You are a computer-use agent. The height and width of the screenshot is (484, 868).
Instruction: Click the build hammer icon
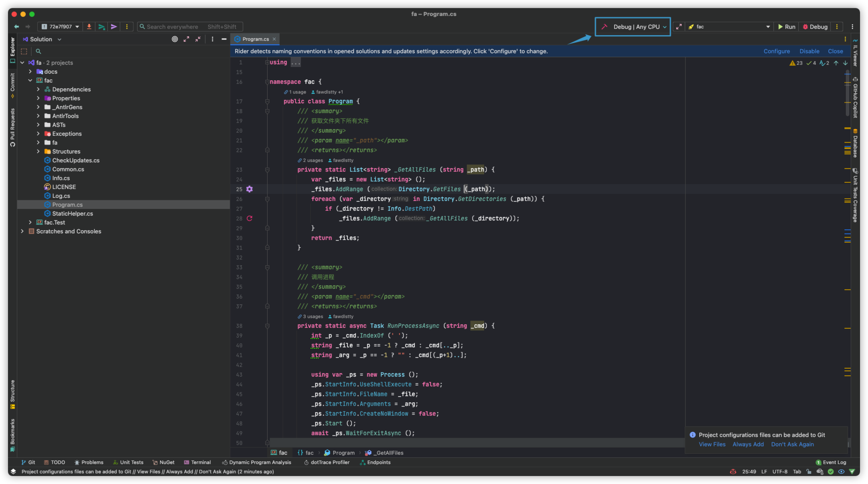pos(604,27)
